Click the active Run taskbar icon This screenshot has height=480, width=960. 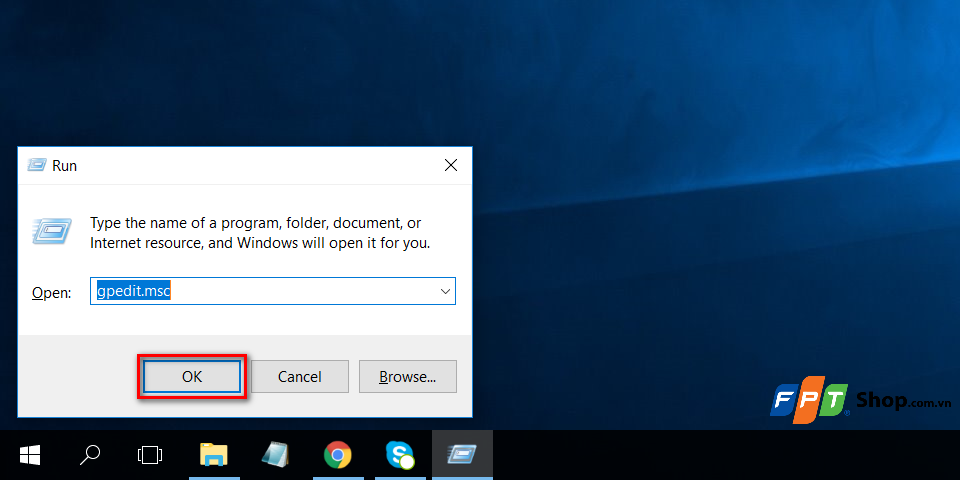pyautogui.click(x=462, y=455)
